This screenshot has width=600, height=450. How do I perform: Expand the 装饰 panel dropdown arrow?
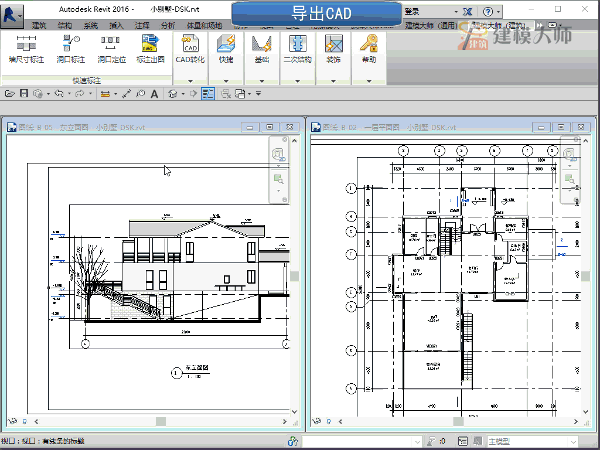[333, 81]
